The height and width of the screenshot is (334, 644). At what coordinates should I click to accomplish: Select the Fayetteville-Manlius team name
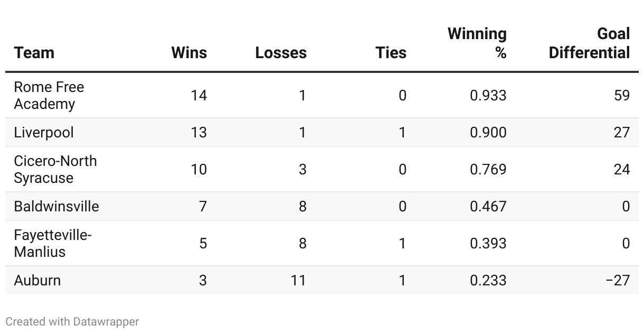pyautogui.click(x=53, y=243)
